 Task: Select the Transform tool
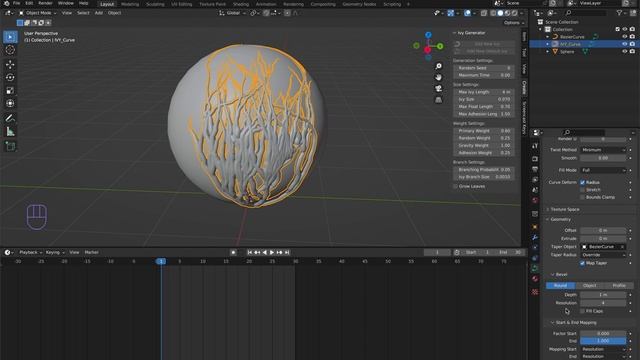[10, 104]
